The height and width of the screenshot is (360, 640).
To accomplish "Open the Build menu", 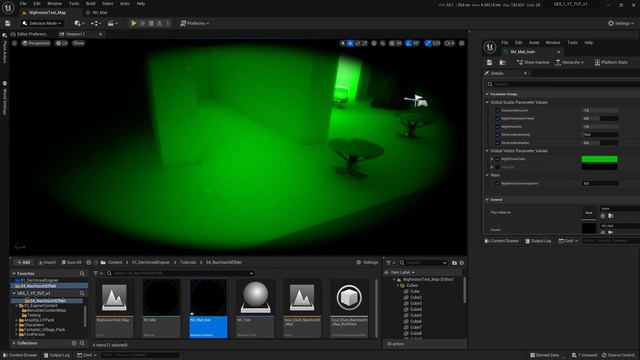I will pos(91,4).
